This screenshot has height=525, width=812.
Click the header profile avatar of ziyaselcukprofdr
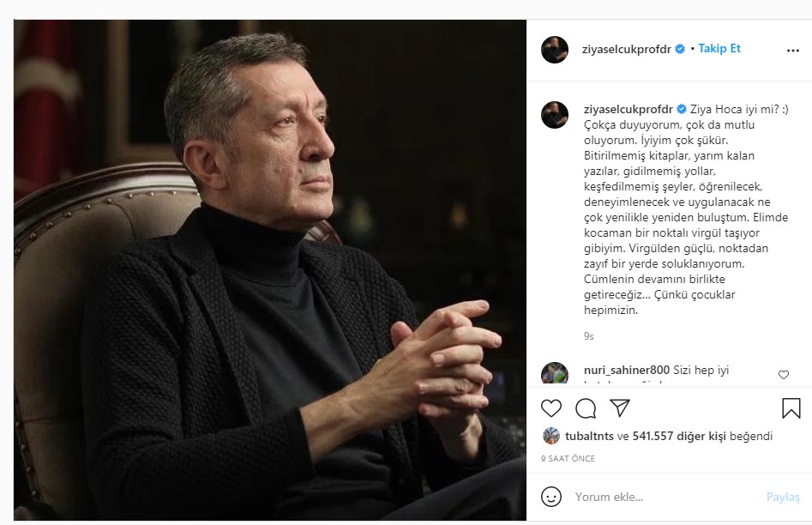tap(555, 50)
